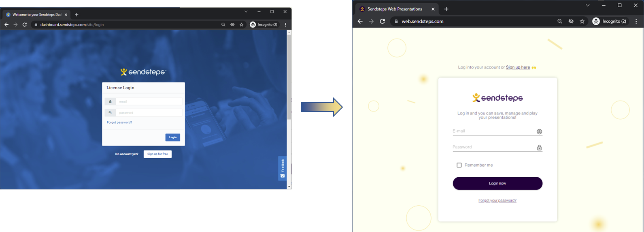
Task: Click the 'Forgot password?' link in License Login
Action: (x=119, y=122)
